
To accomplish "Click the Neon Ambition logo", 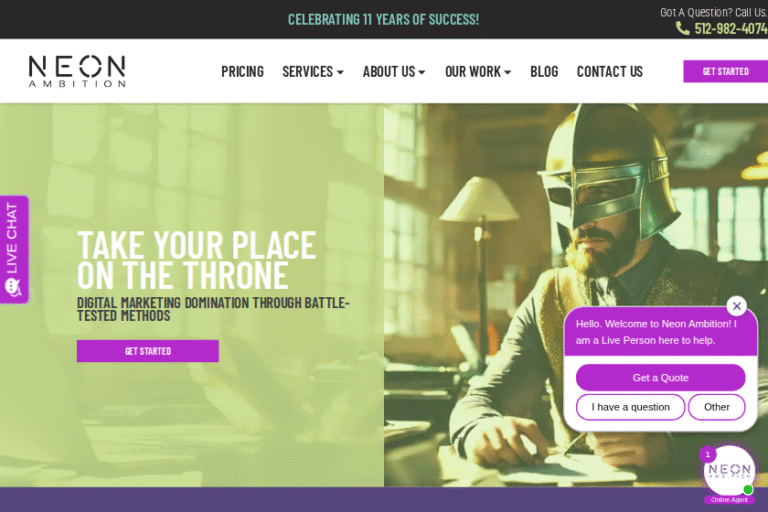I will click(77, 71).
